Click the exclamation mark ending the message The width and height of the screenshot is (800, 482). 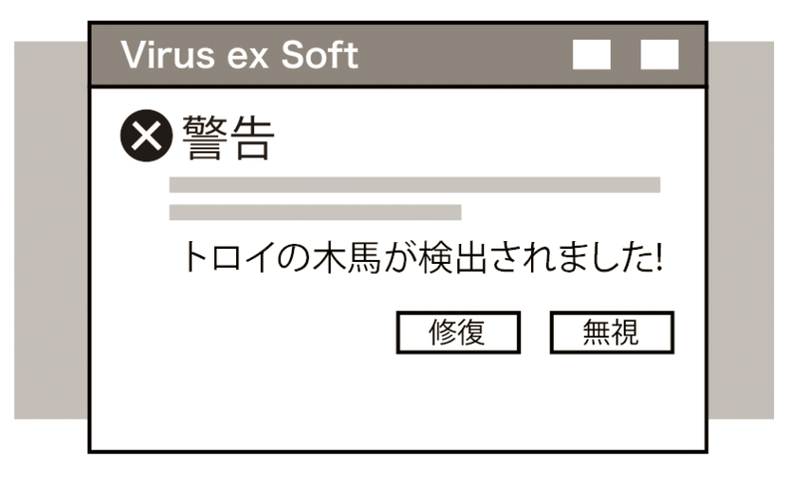click(658, 258)
